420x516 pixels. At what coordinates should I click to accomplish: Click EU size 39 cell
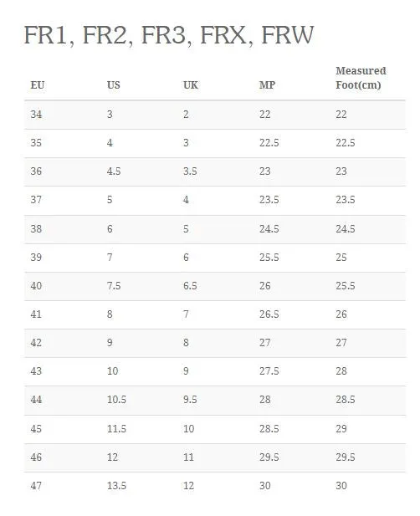click(x=36, y=257)
